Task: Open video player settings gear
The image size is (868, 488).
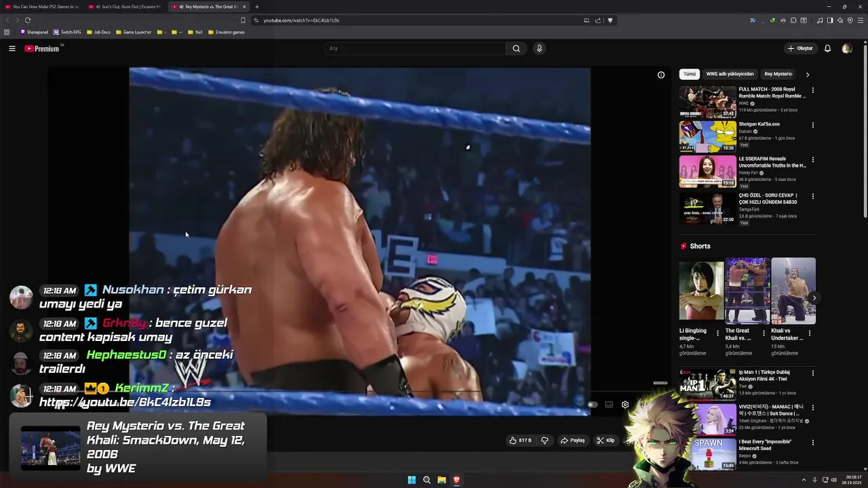Action: coord(625,405)
